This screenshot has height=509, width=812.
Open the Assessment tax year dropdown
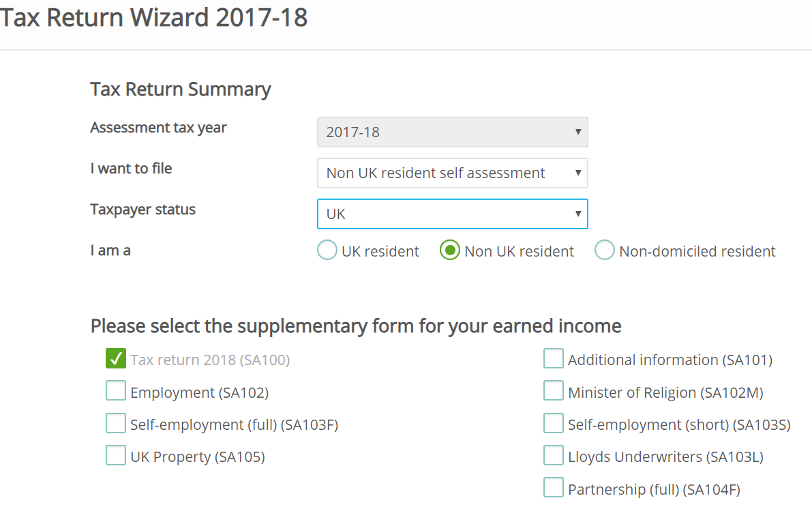coord(452,132)
